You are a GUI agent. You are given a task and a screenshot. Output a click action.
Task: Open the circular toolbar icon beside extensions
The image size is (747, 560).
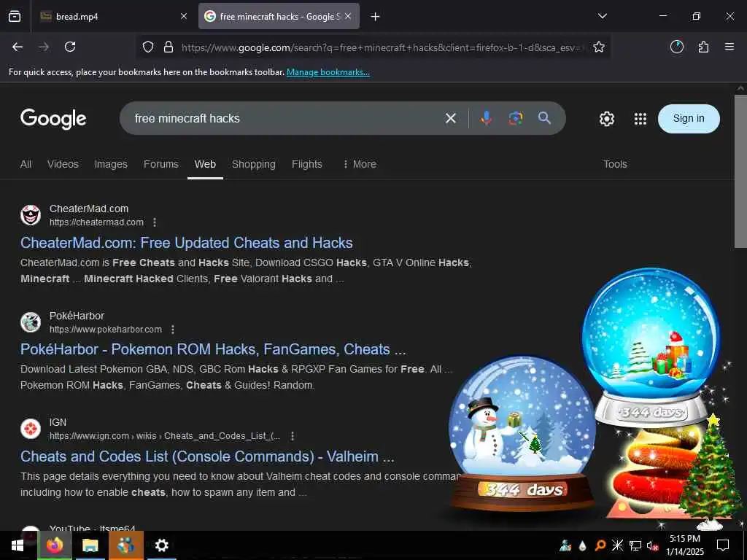coord(676,47)
